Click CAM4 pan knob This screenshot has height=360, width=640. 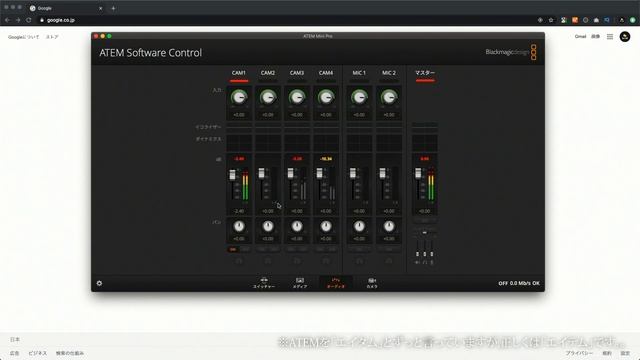pyautogui.click(x=326, y=226)
